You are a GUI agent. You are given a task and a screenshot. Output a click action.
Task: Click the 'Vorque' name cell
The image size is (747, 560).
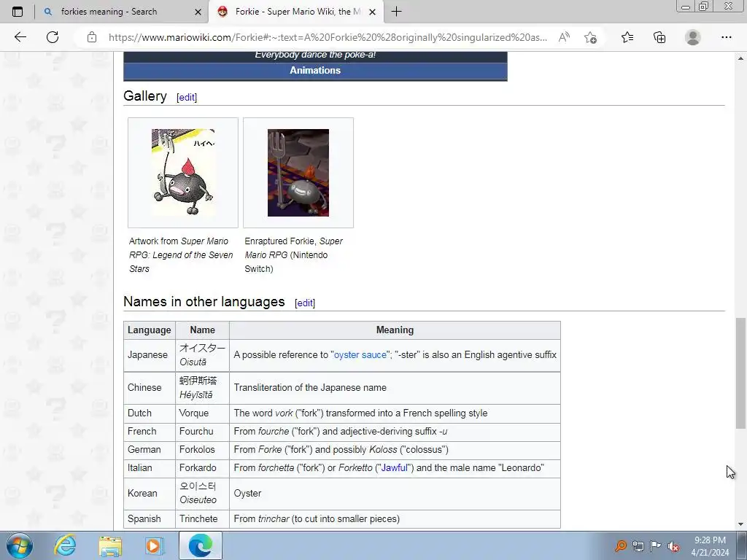pos(202,413)
